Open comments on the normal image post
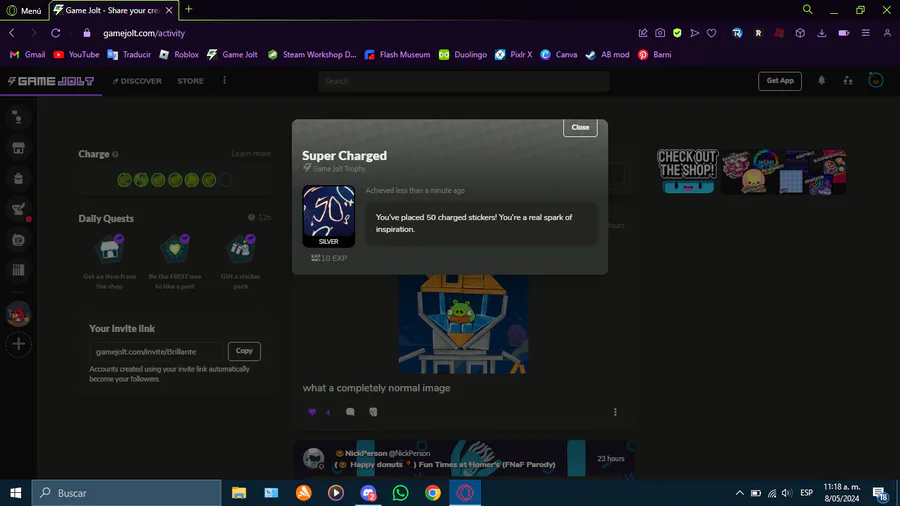Image resolution: width=900 pixels, height=506 pixels. pos(350,412)
